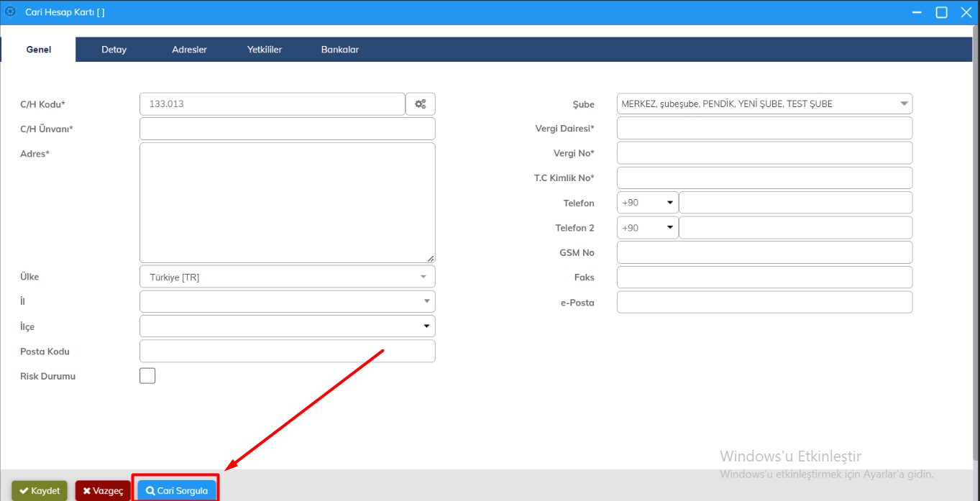Image resolution: width=980 pixels, height=501 pixels.
Task: Minimize the Cari Hesap Kartı window
Action: pyautogui.click(x=917, y=12)
